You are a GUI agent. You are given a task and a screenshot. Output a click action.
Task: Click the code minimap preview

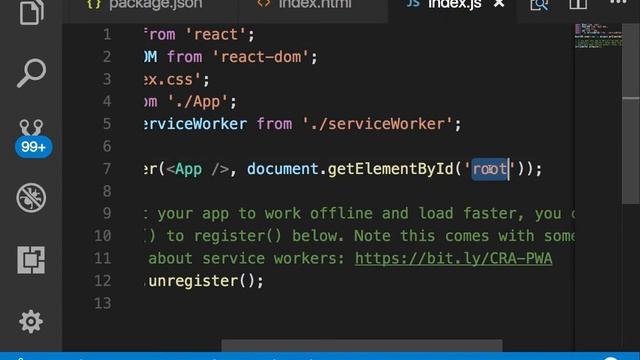pos(598,36)
